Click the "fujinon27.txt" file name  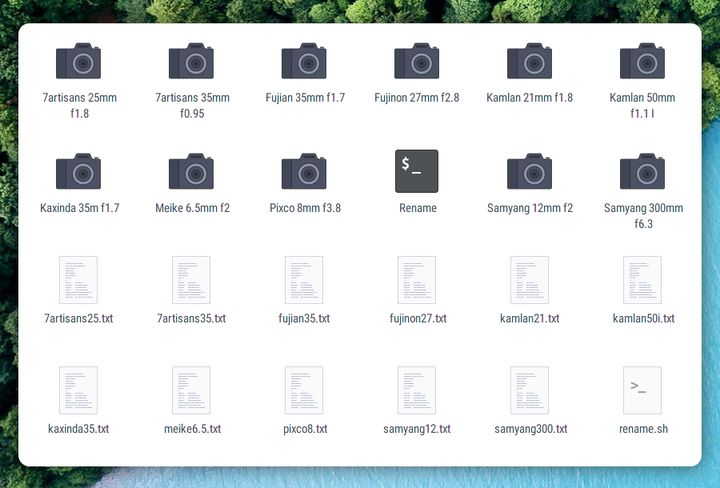point(418,318)
